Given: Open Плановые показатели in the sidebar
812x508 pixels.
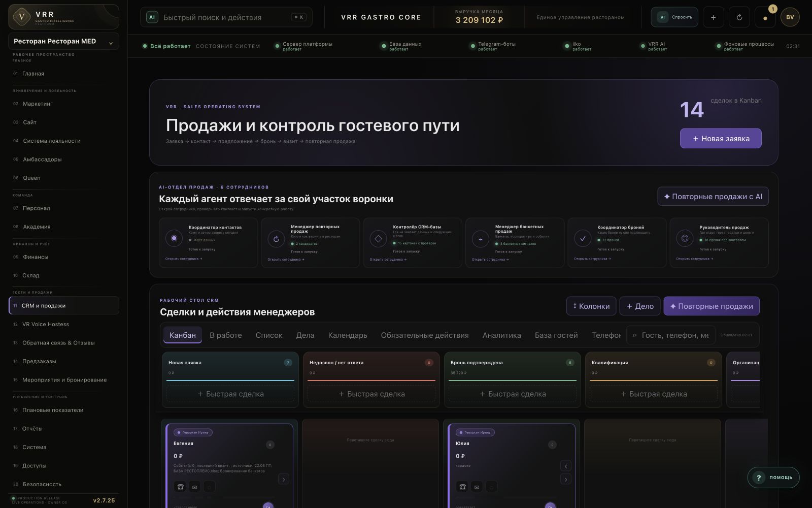Looking at the screenshot, I should [63, 410].
